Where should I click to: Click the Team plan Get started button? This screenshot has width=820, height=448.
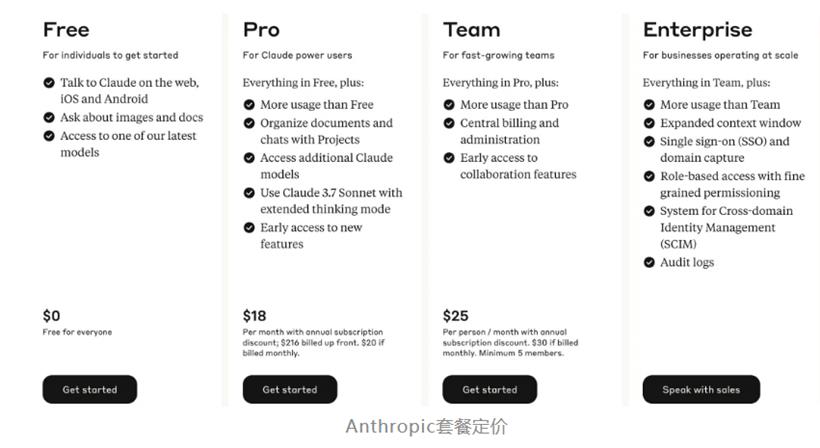pyautogui.click(x=489, y=389)
